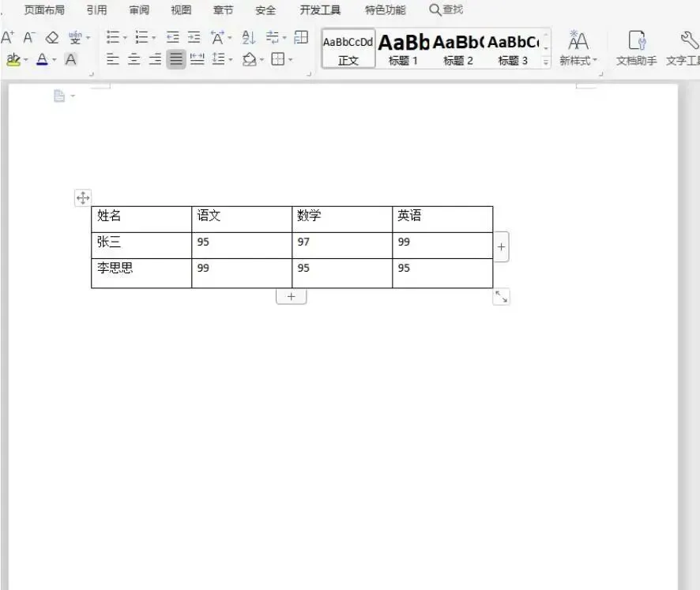Apply the font color with the underlined A

(x=43, y=59)
